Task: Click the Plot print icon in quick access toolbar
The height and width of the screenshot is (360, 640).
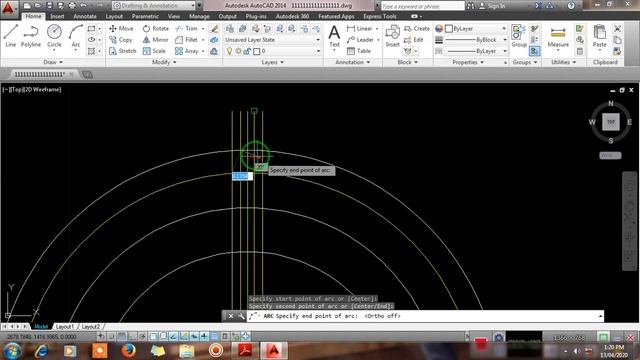Action: tap(72, 5)
